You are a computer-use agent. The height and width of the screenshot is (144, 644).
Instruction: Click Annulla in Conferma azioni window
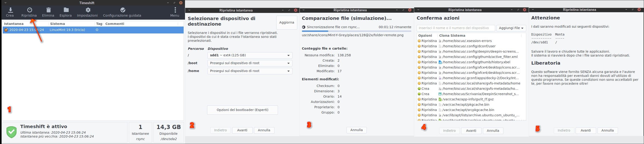[x=493, y=131]
